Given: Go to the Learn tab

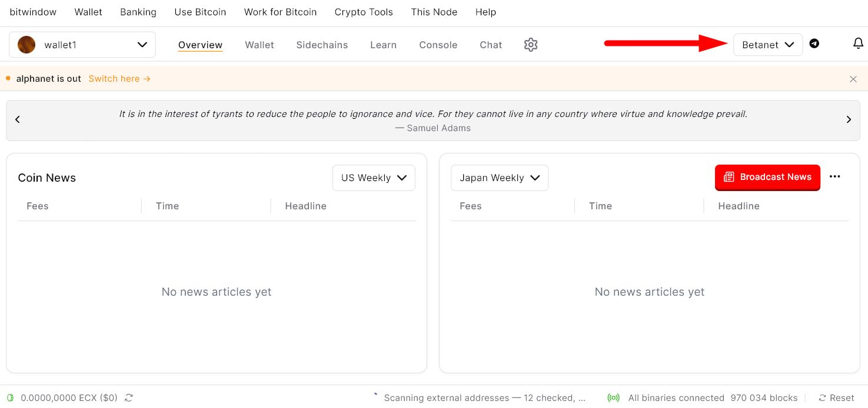Looking at the screenshot, I should 383,45.
